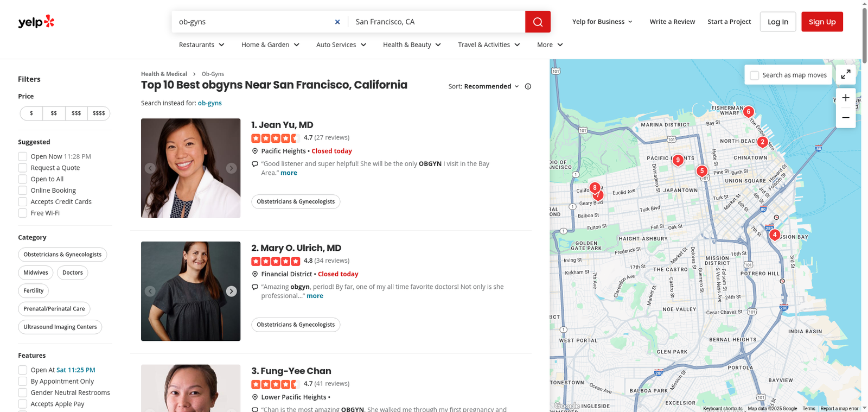This screenshot has height=412, width=868.
Task: Open Fung-Yee Chan photo thumbnail
Action: pyautogui.click(x=190, y=388)
